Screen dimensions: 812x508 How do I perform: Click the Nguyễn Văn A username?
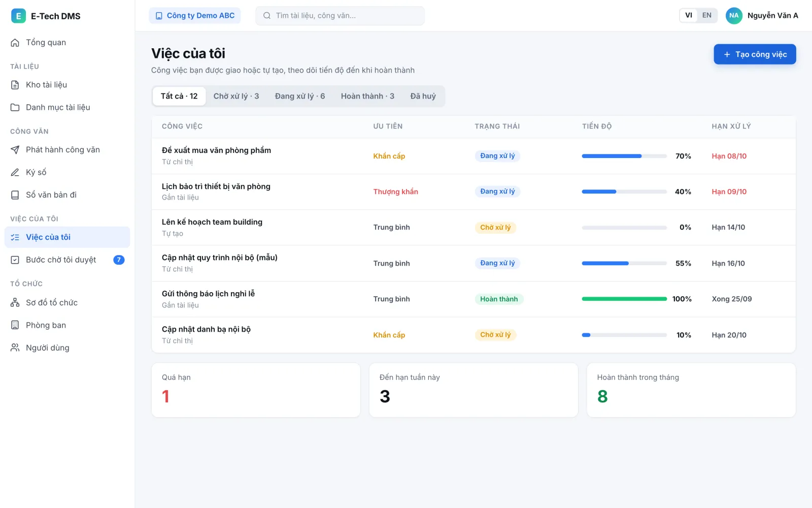[773, 16]
